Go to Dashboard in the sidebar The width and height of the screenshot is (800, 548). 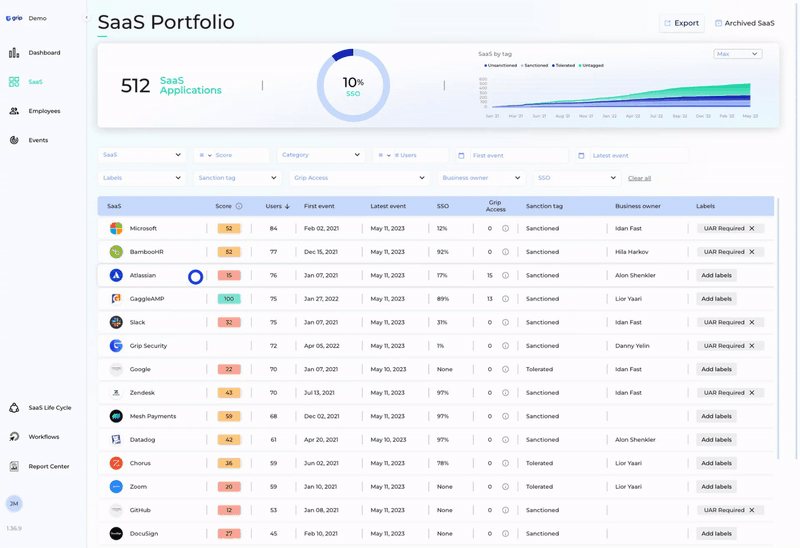pos(44,53)
